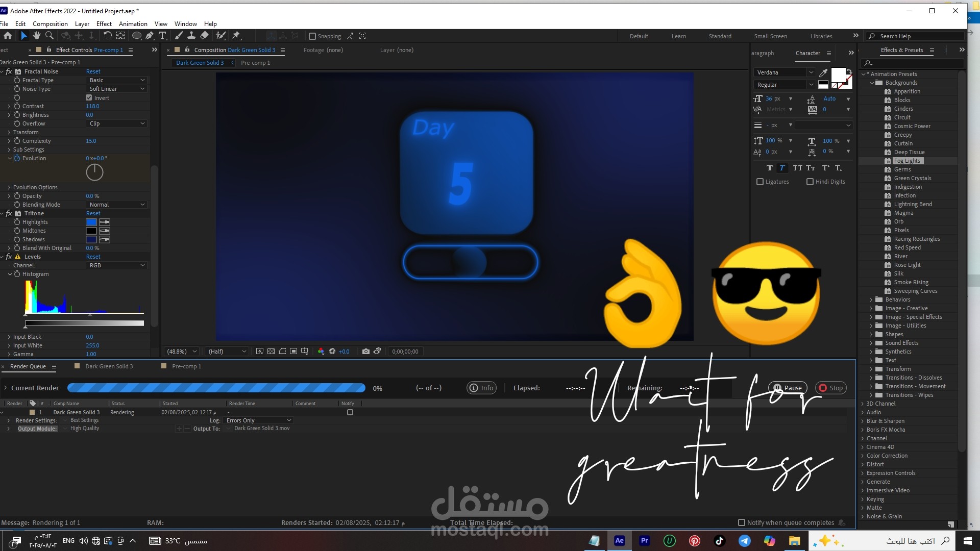The height and width of the screenshot is (551, 980).
Task: Select the Selection arrow tool
Action: coord(23,36)
